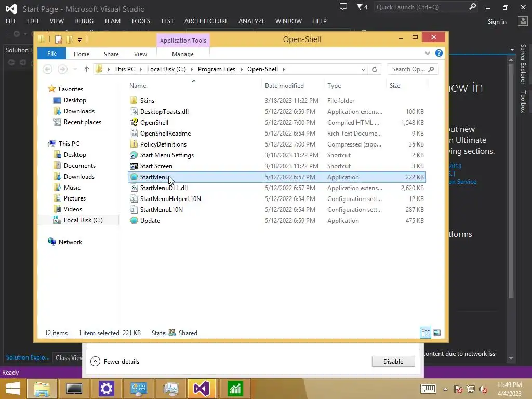532x399 pixels.
Task: Open Visual Studio DEBUG menu
Action: point(84,21)
